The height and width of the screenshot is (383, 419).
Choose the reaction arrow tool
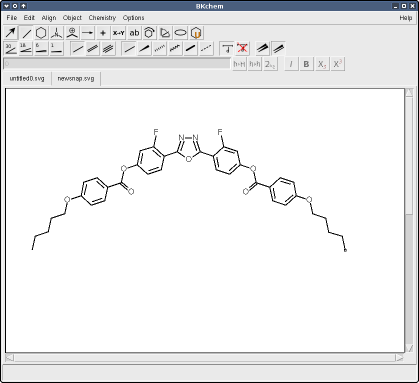click(88, 33)
